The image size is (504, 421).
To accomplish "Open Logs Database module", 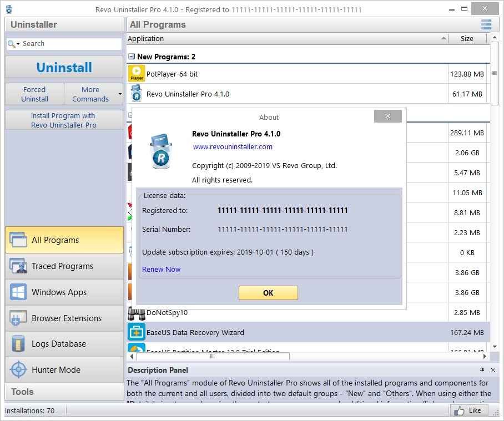I will [x=64, y=344].
